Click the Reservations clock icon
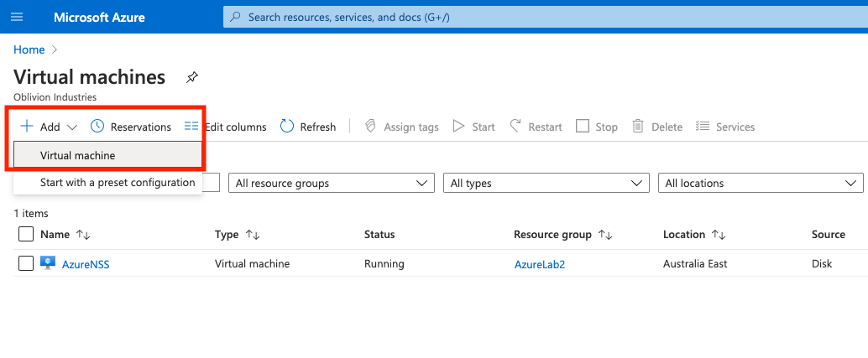 click(97, 127)
